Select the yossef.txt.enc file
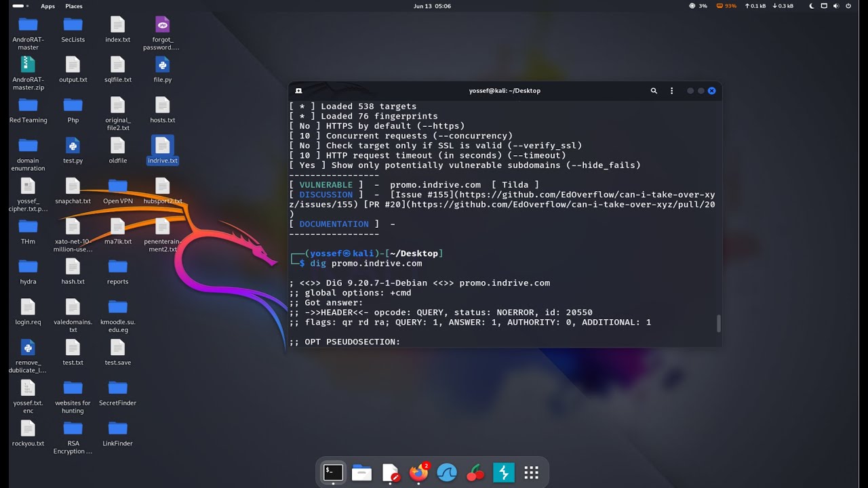The image size is (868, 488). click(x=28, y=397)
